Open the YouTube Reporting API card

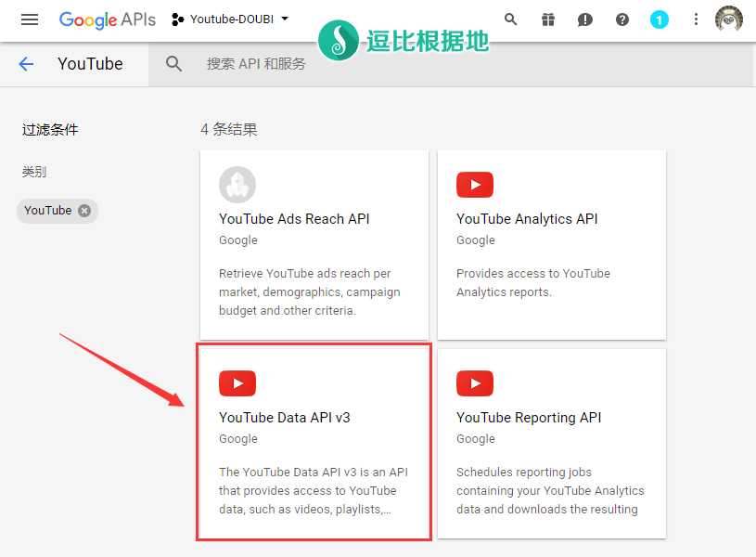coord(552,444)
